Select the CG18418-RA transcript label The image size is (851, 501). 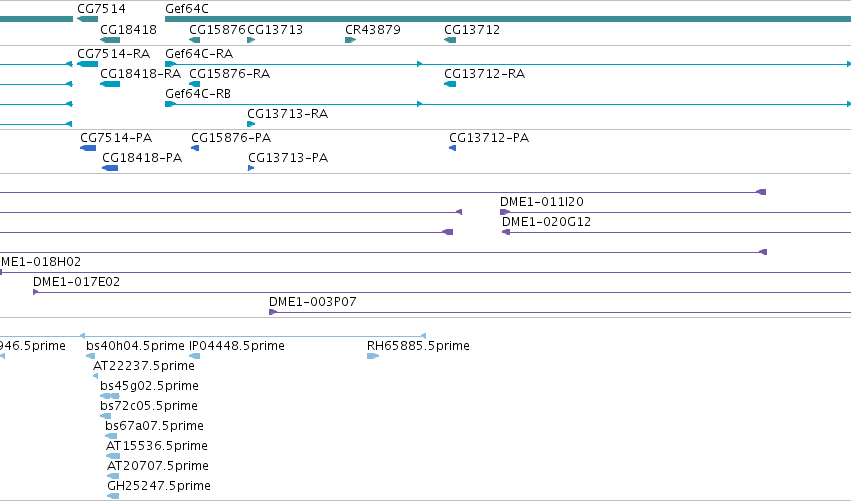point(141,73)
